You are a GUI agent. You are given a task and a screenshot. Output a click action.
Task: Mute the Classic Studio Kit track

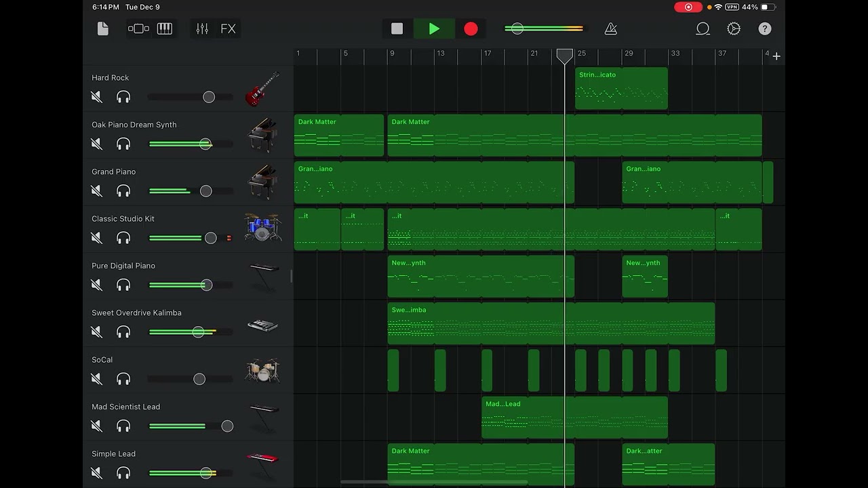click(x=97, y=238)
